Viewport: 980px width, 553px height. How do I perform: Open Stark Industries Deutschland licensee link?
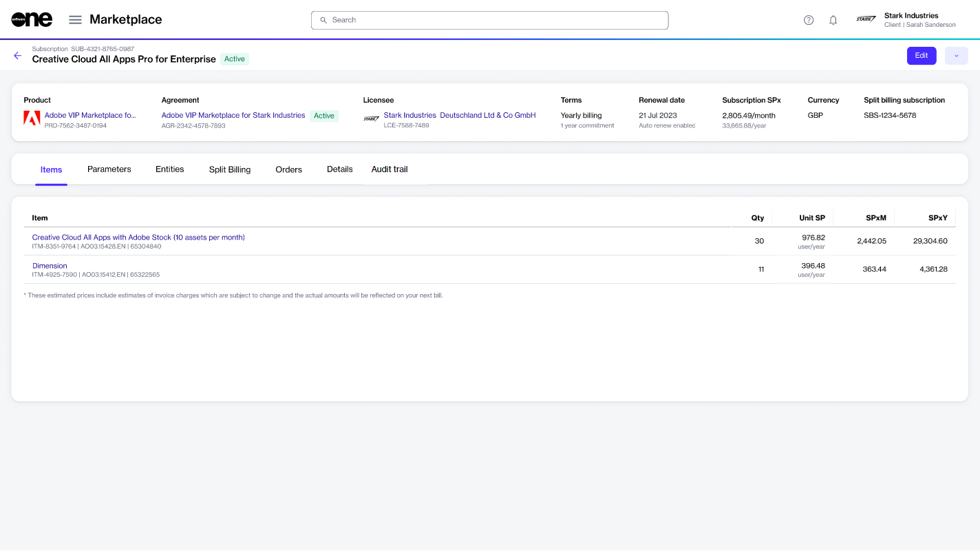coord(459,116)
